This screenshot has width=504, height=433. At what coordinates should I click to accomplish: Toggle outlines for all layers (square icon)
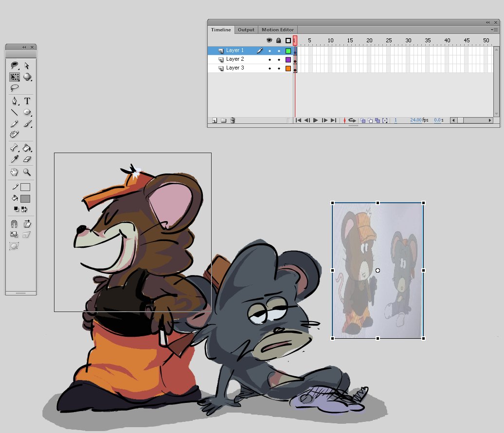coord(288,40)
